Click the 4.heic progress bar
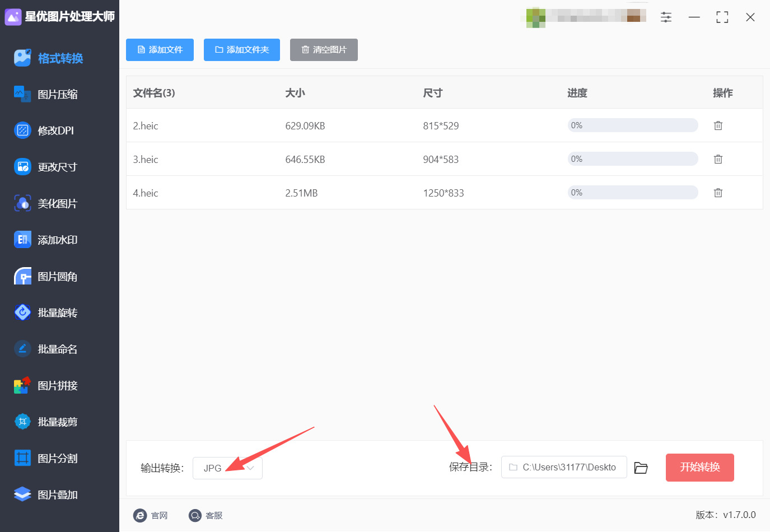 point(633,193)
